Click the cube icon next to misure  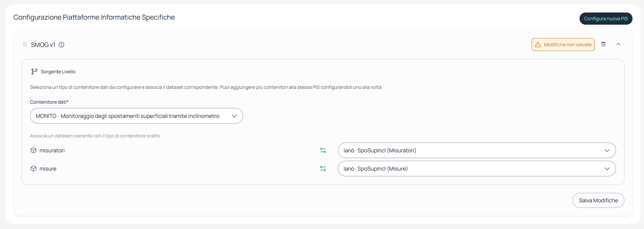(33, 169)
